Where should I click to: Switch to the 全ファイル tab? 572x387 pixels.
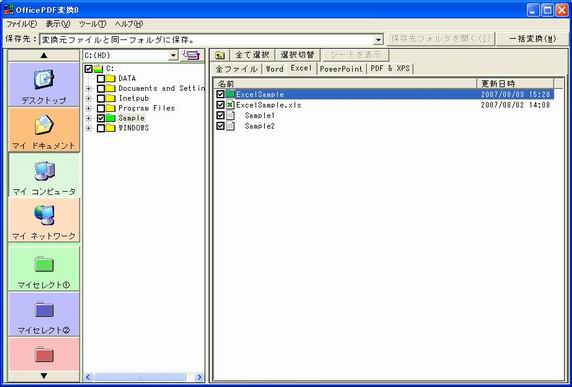click(x=236, y=69)
